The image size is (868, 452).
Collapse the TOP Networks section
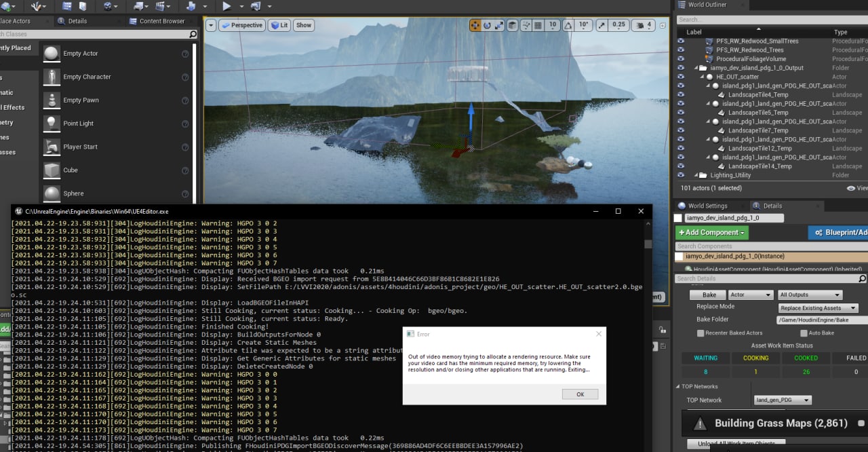(x=678, y=387)
